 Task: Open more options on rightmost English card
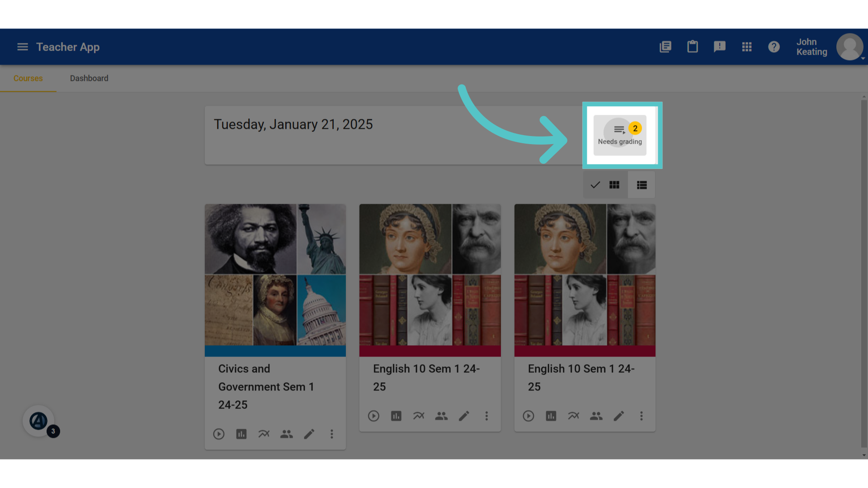tap(642, 416)
